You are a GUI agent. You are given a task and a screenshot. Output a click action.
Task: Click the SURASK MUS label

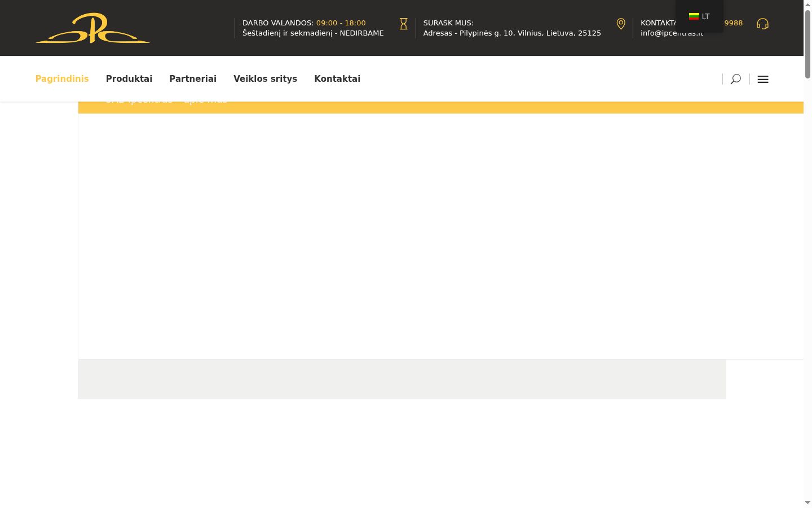click(x=448, y=23)
